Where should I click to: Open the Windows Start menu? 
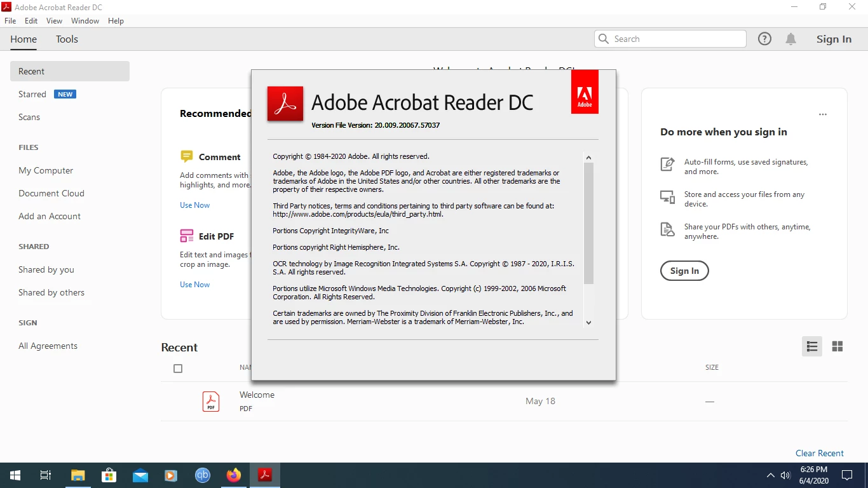(15, 475)
